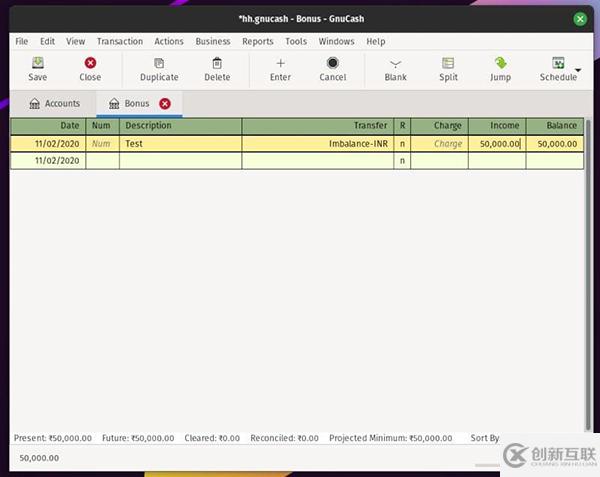
Task: Open the Reports menu
Action: pos(258,41)
